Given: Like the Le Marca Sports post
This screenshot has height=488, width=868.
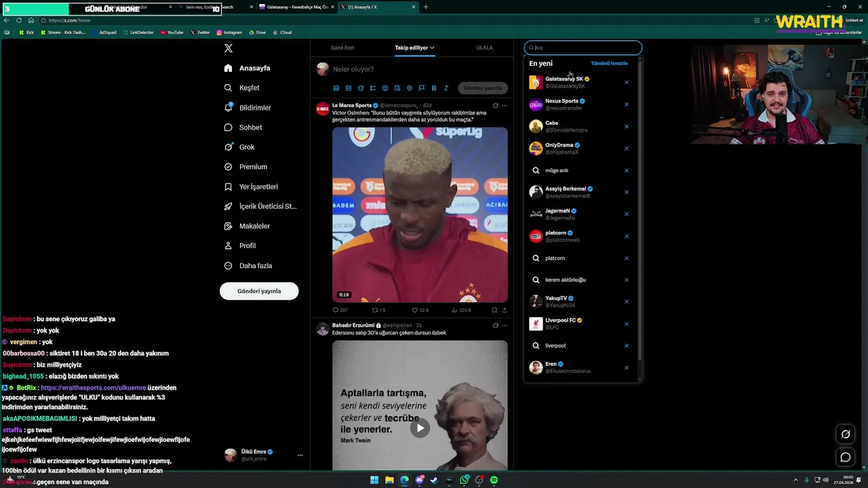Looking at the screenshot, I should (420, 310).
